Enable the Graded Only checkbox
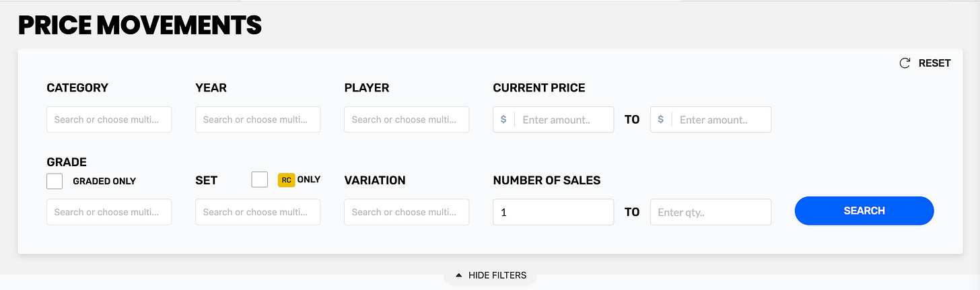This screenshot has height=290, width=980. coord(55,181)
